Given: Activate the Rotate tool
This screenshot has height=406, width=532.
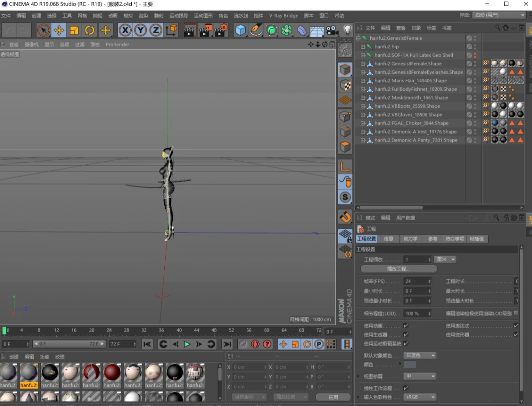Looking at the screenshot, I should 90,30.
